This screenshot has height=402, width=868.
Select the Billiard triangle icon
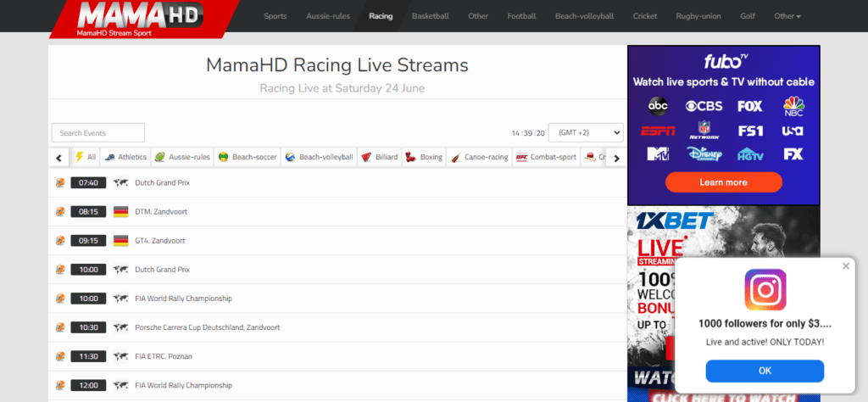click(366, 157)
